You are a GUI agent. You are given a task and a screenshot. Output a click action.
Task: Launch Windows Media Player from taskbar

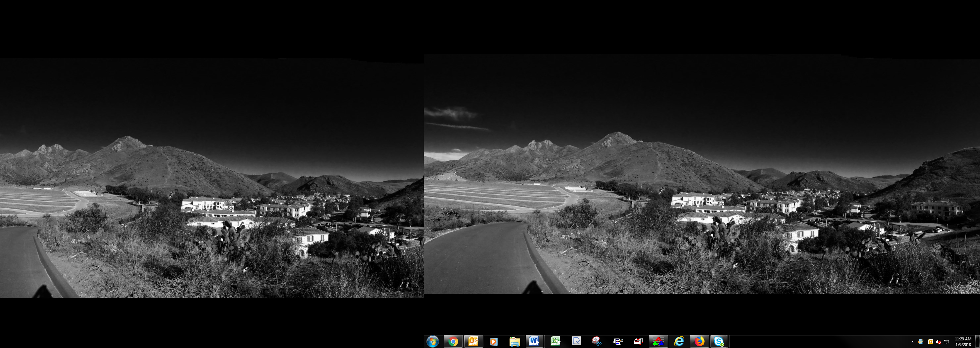(x=493, y=341)
